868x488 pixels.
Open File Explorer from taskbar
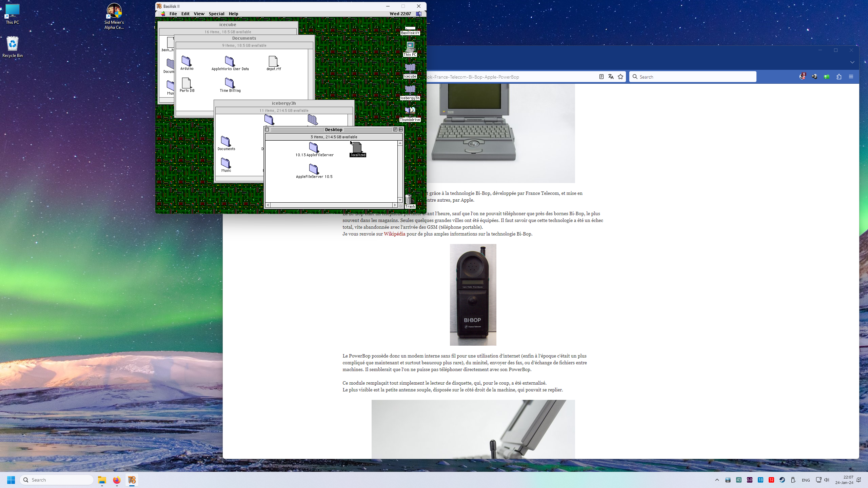102,480
